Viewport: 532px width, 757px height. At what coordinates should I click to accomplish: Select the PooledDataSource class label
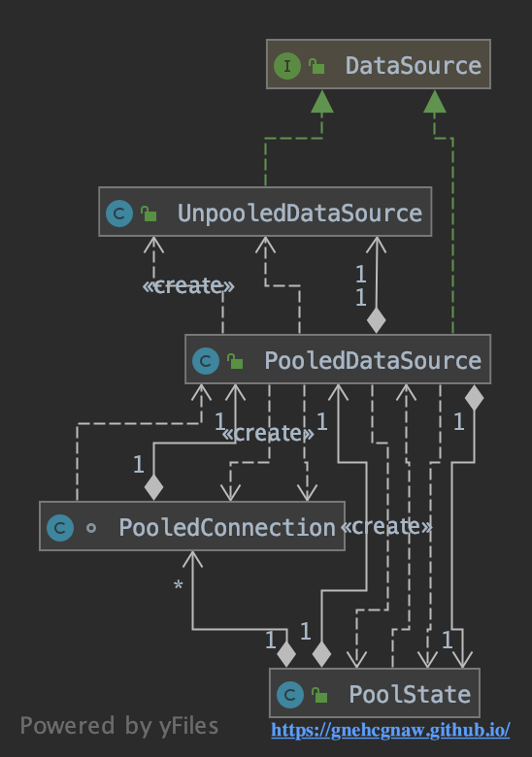coord(373,361)
